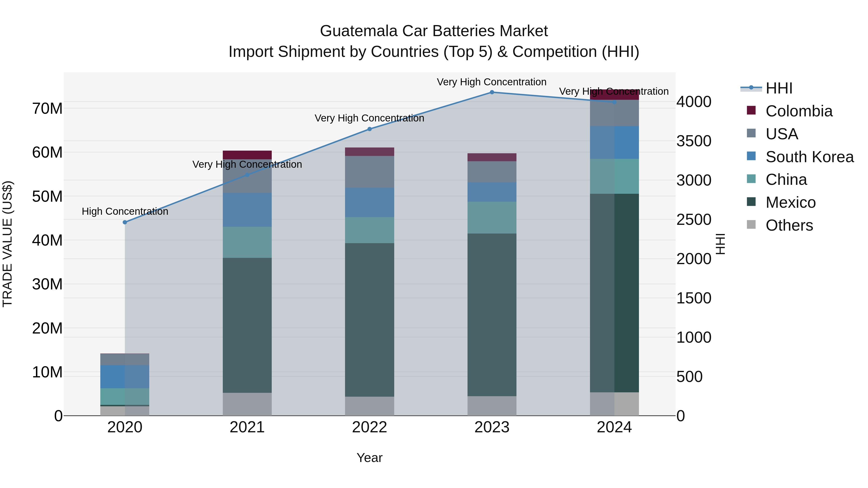This screenshot has width=868, height=488.
Task: Click the Mexico segment of the 2021 bar
Action: (247, 325)
